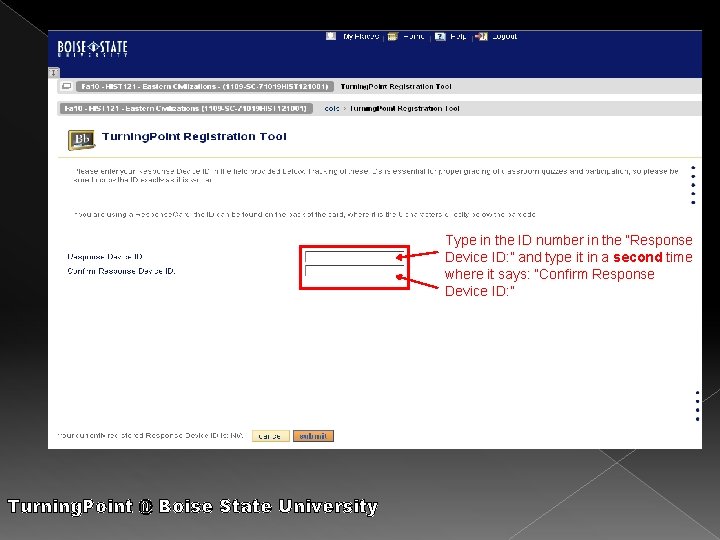
Task: Click the Logout door icon
Action: (x=481, y=36)
